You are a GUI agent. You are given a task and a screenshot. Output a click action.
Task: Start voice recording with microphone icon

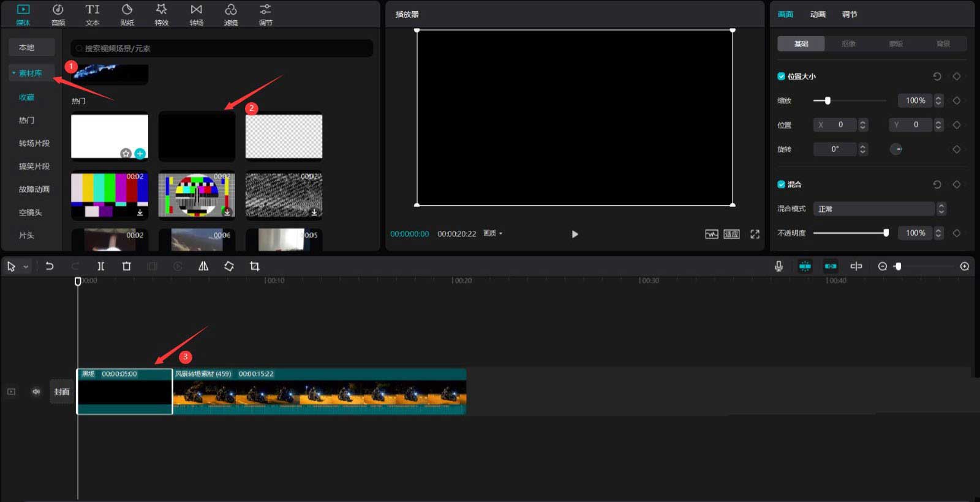[778, 266]
